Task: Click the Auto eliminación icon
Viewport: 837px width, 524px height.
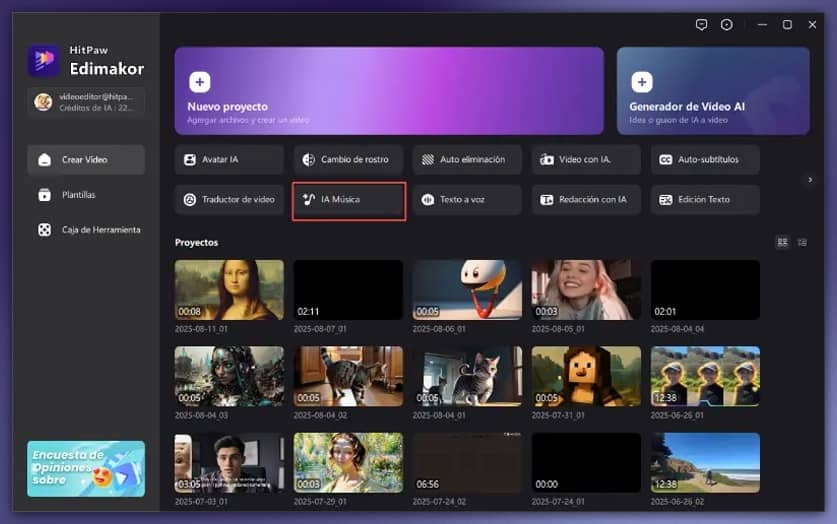Action: (x=428, y=160)
